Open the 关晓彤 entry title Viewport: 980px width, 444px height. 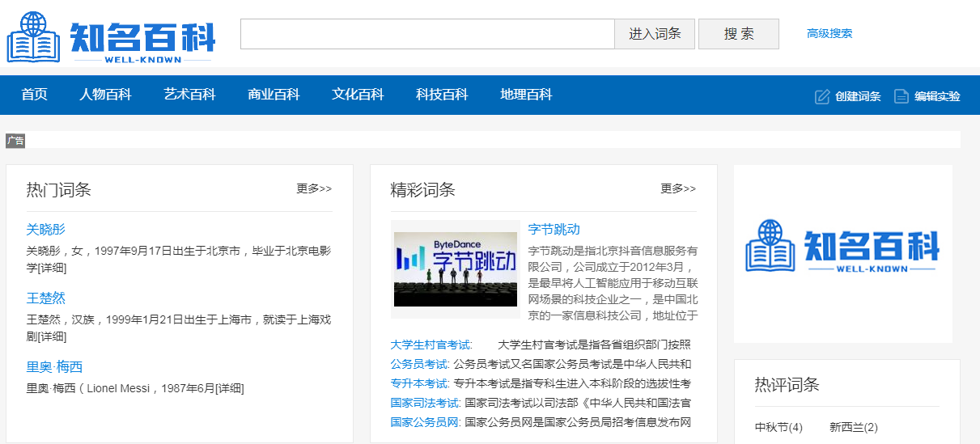[x=46, y=230]
